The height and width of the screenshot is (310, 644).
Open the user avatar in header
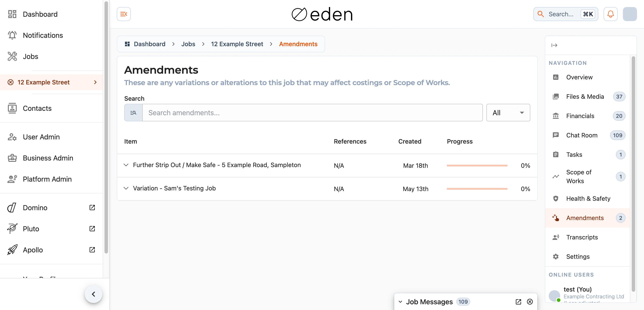[x=630, y=14]
